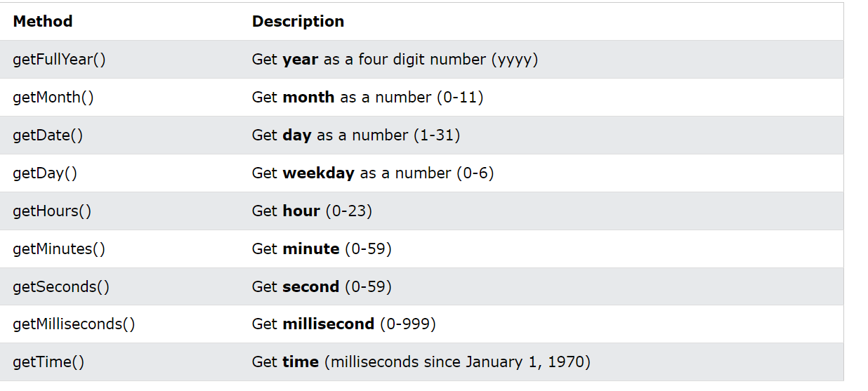Click the 'Get year as a four digit number' description

pos(395,60)
